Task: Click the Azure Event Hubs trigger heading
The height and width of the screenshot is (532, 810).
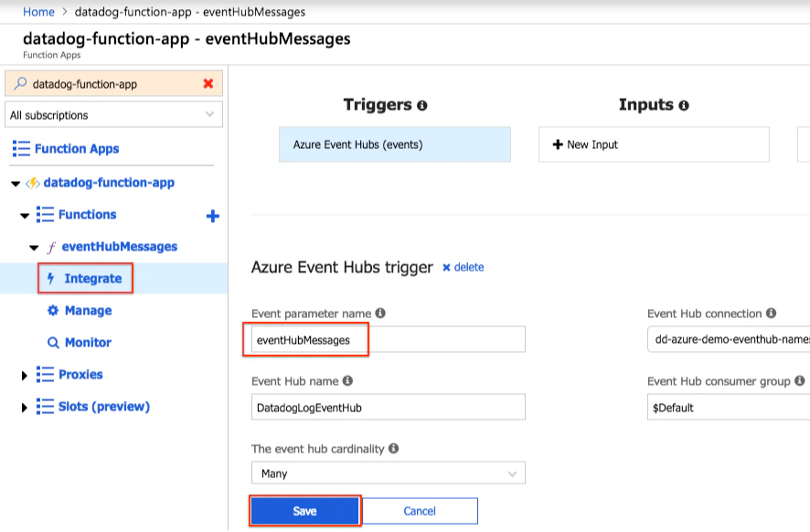Action: click(342, 267)
